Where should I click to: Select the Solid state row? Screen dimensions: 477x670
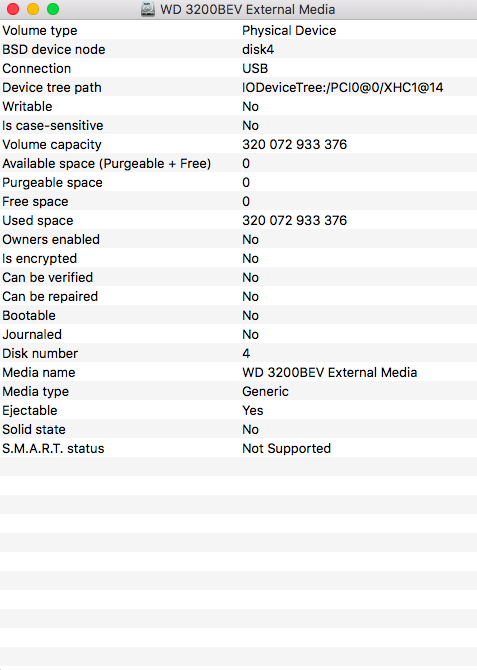tap(238, 429)
